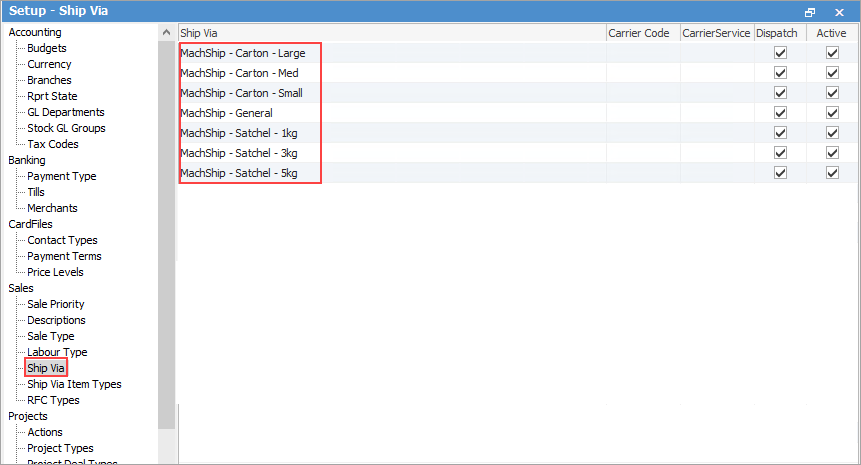Select the MachShip - Satchel - 3kg row
Viewport: 861px width, 465px height.
[x=518, y=153]
